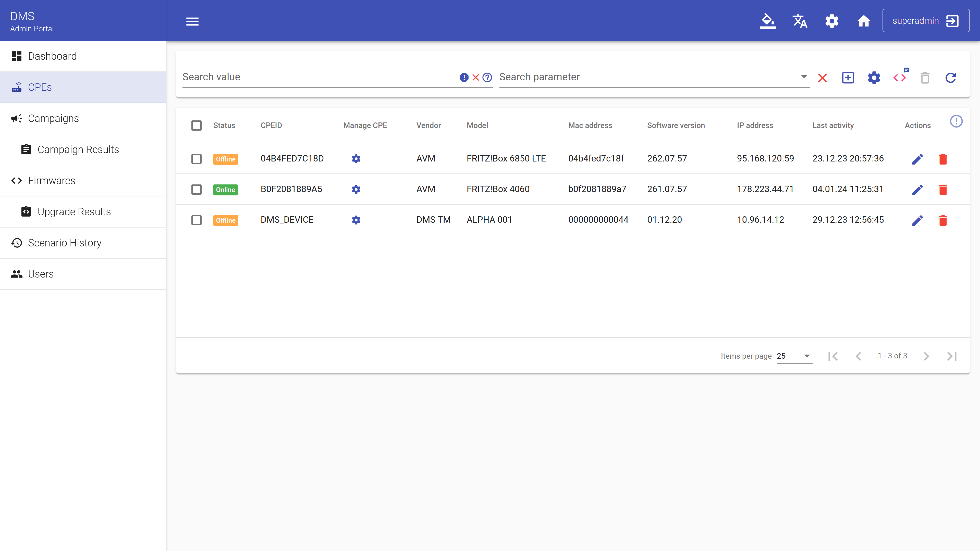Toggle the select-all header checkbox
The width and height of the screenshot is (980, 551).
point(196,126)
